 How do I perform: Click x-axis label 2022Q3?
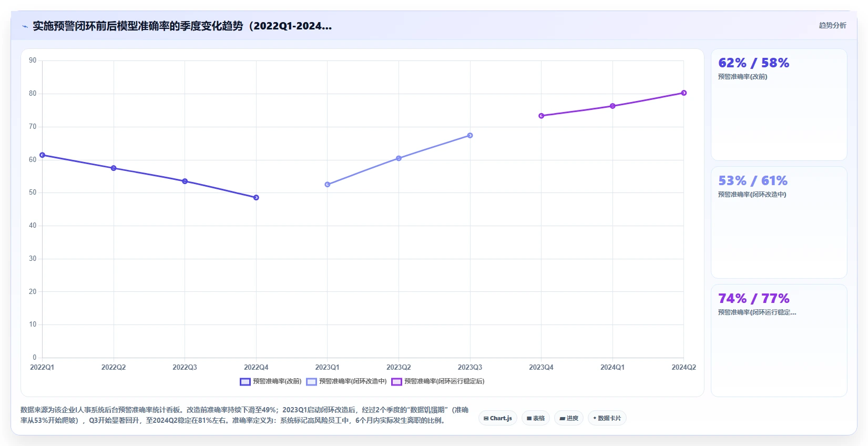click(x=185, y=367)
